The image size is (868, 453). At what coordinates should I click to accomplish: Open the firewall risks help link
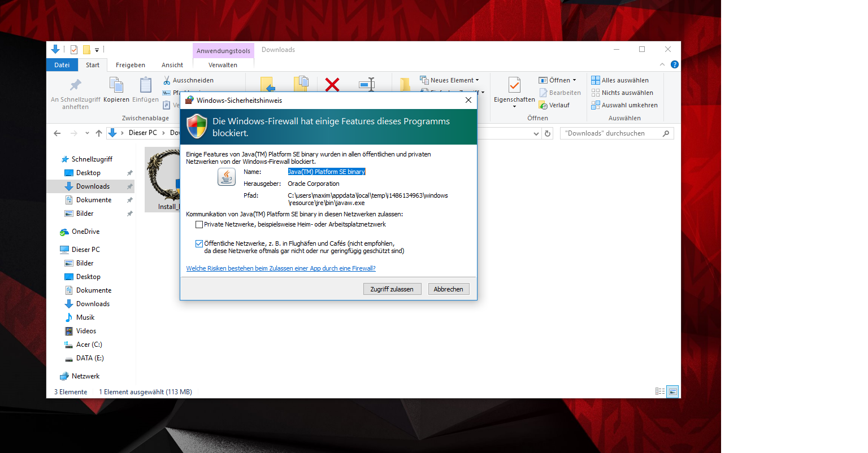coord(281,268)
